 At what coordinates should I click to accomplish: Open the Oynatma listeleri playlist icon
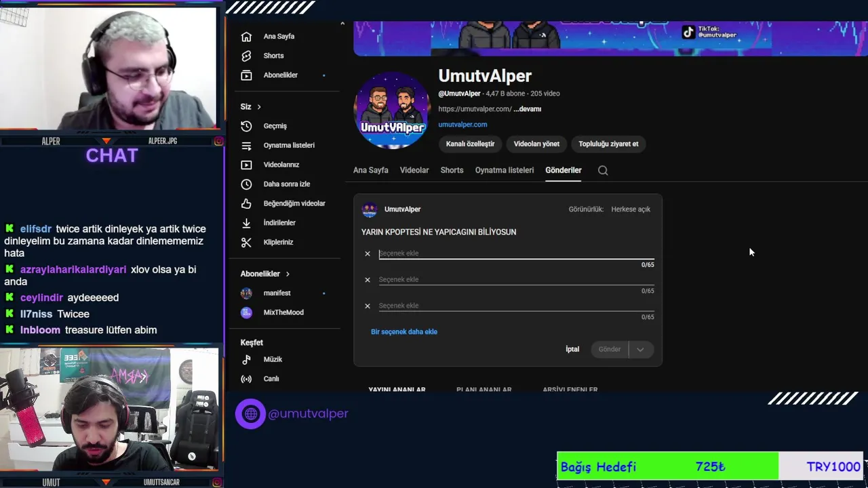pyautogui.click(x=246, y=145)
